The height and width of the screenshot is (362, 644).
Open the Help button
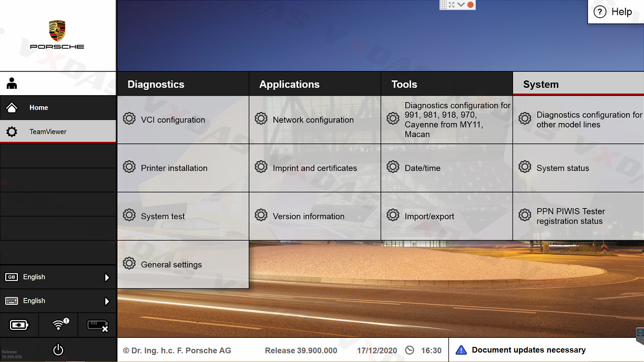click(614, 12)
